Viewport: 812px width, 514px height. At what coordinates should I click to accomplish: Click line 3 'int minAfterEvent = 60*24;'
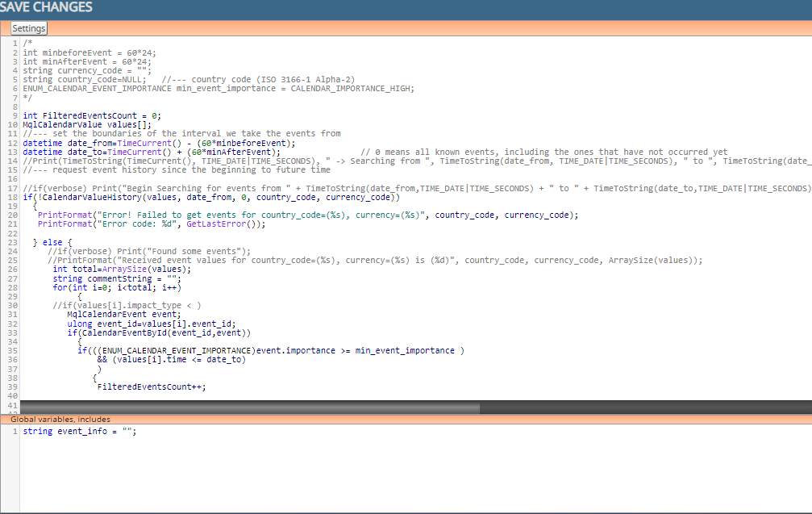click(x=87, y=61)
